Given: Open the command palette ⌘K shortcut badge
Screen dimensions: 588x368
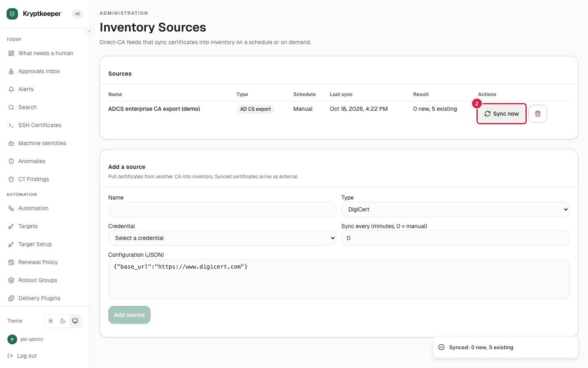Looking at the screenshot, I should point(78,14).
